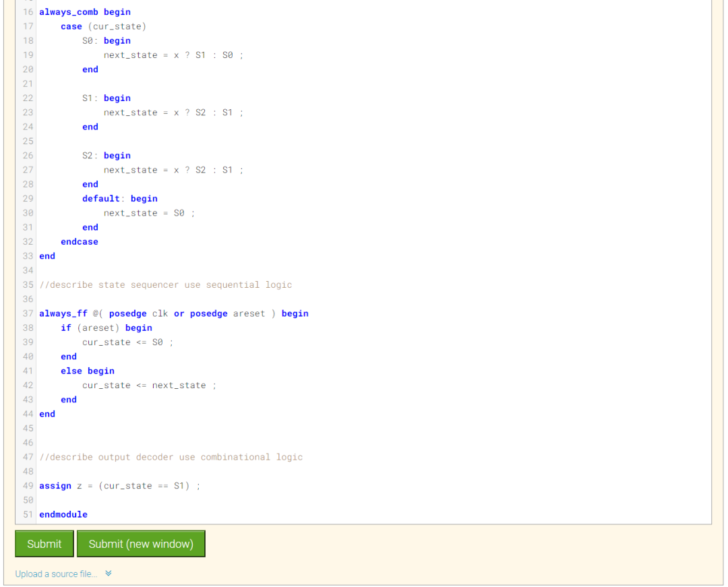728x587 pixels.
Task: Select the endcase keyword on line 32
Action: (80, 241)
